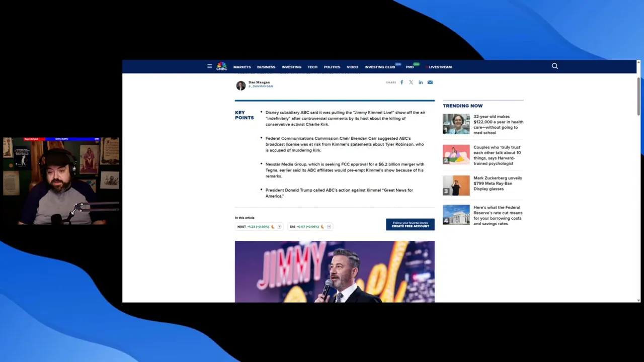Open the CNBC hamburger menu
Image resolution: width=644 pixels, height=362 pixels.
point(209,66)
